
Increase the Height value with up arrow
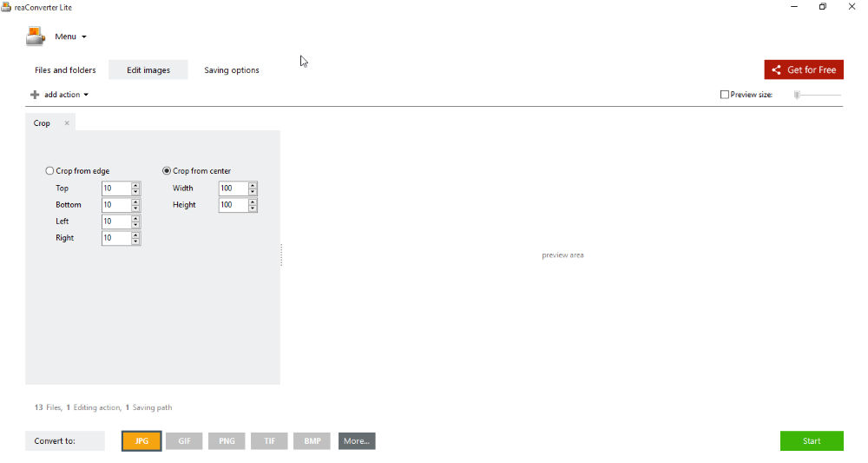253,202
